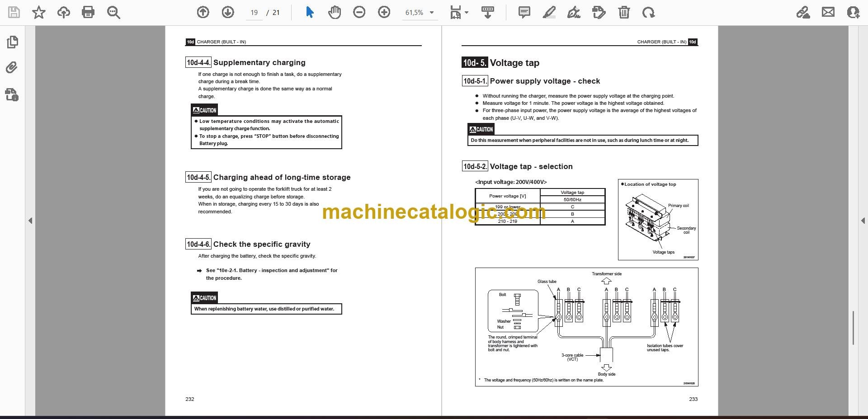
Task: Click heading 'Voltage tap - selection'
Action: click(531, 166)
